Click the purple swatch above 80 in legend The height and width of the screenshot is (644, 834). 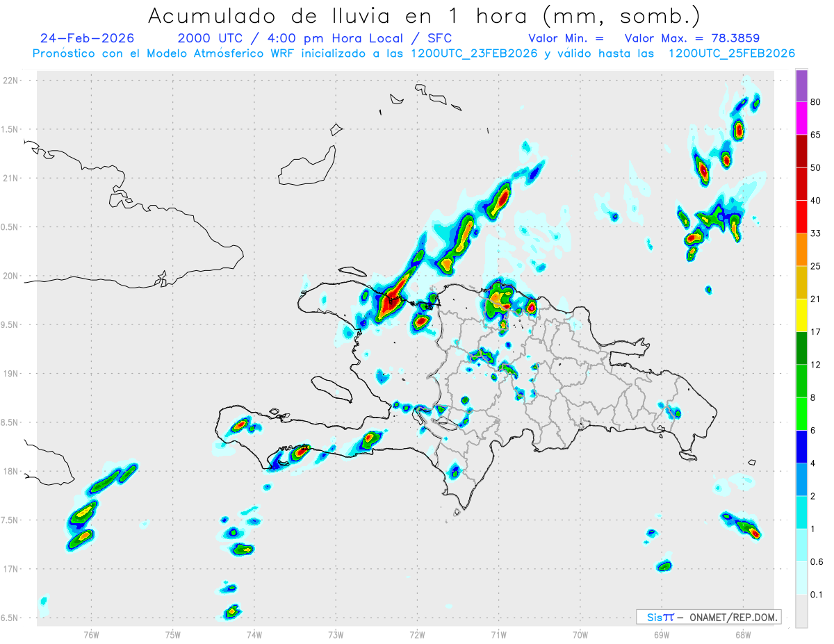pyautogui.click(x=801, y=86)
